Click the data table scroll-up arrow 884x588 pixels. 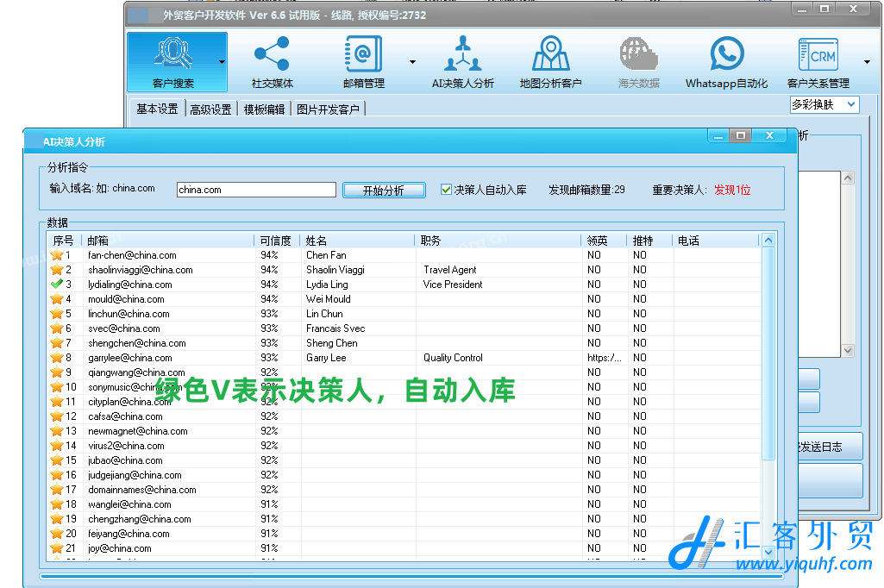pos(768,241)
